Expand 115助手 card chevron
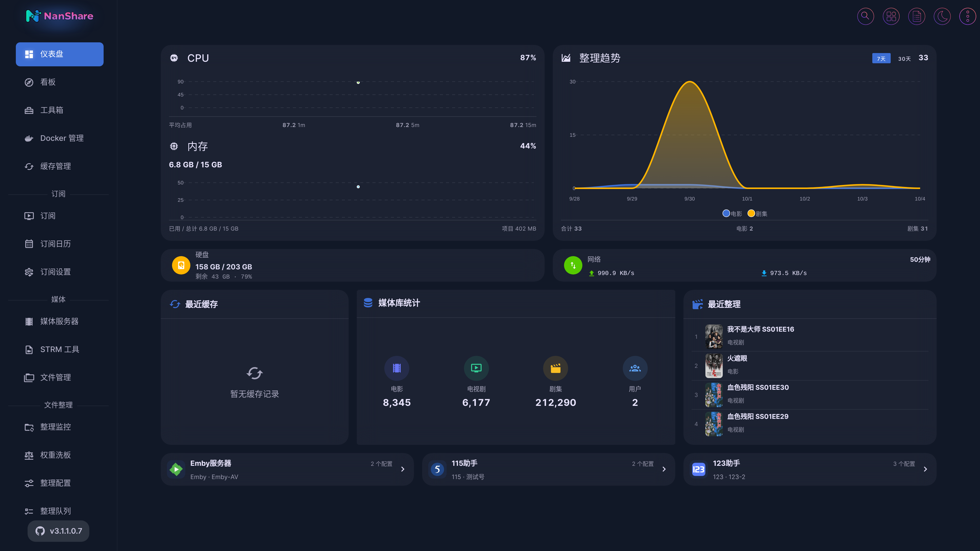Screen dimensions: 980x551 (664, 469)
